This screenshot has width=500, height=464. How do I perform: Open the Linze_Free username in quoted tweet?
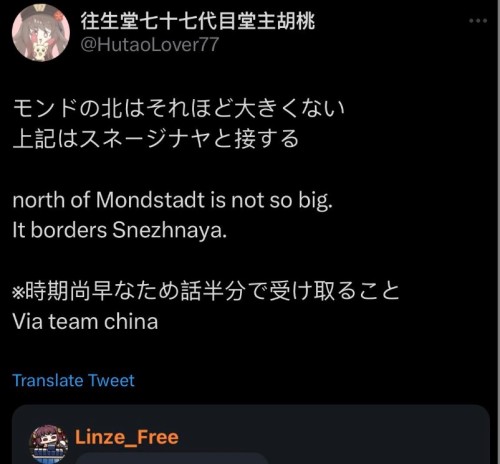pyautogui.click(x=127, y=437)
